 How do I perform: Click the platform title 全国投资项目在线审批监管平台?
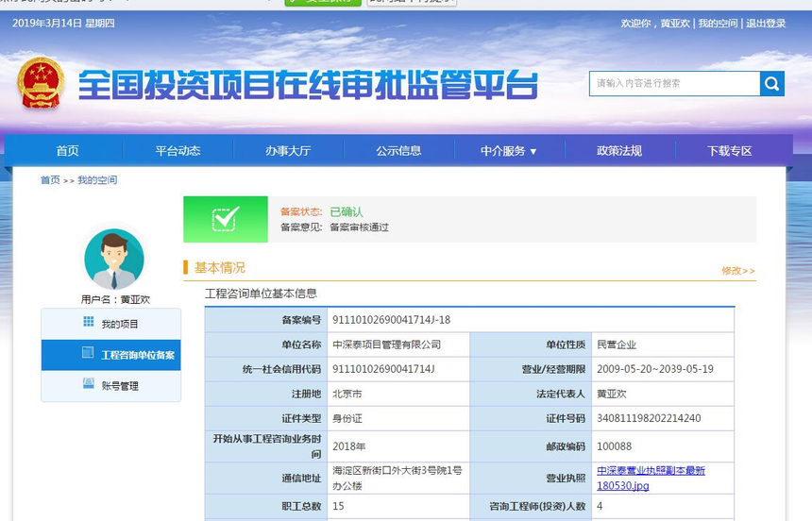click(x=308, y=85)
